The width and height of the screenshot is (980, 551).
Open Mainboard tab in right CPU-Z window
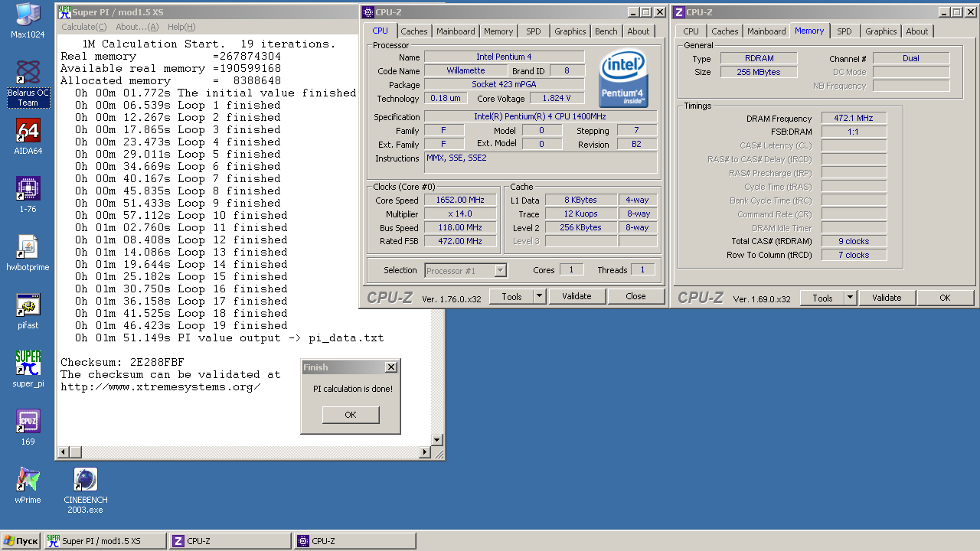pos(766,31)
